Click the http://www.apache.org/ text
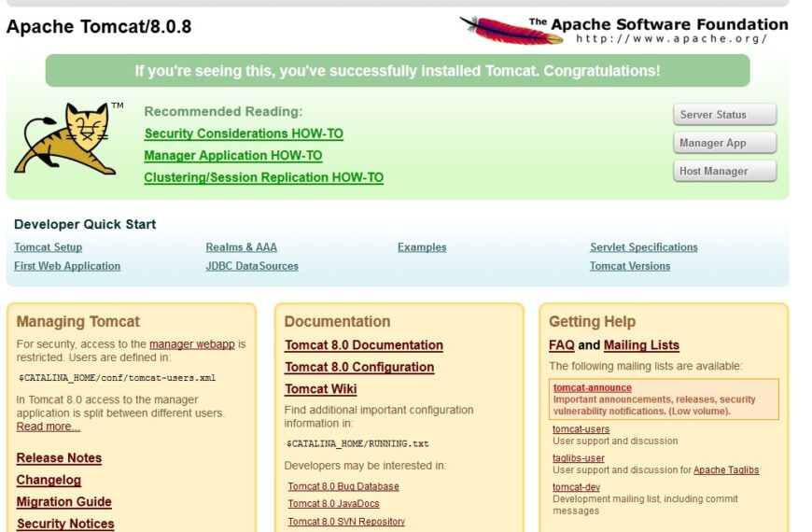Screen dimensions: 812x532 coord(671,39)
